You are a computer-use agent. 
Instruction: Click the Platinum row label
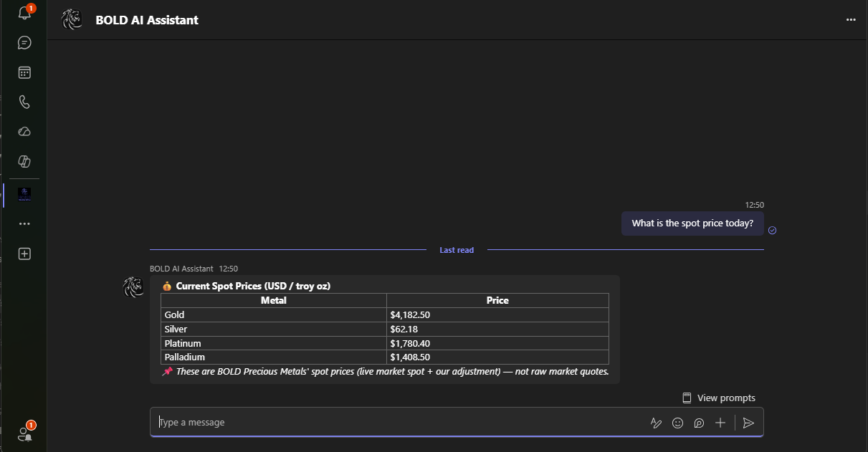point(182,343)
